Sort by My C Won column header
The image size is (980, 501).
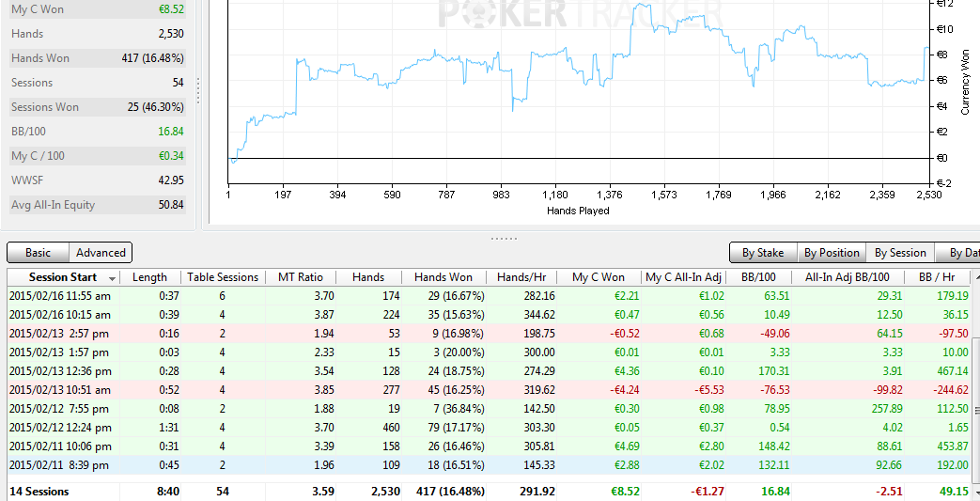click(x=599, y=277)
